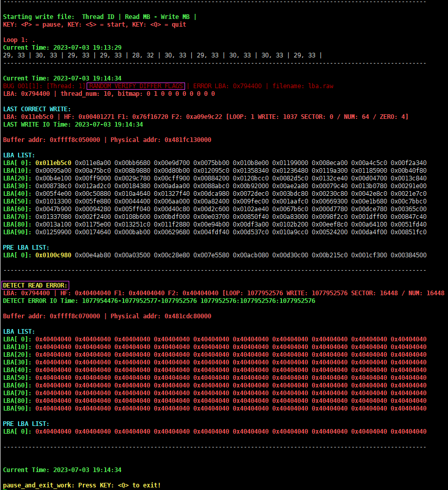Image resolution: width=448 pixels, height=490 pixels.
Task: Click the 'Starting write file:' header text
Action: tap(39, 17)
